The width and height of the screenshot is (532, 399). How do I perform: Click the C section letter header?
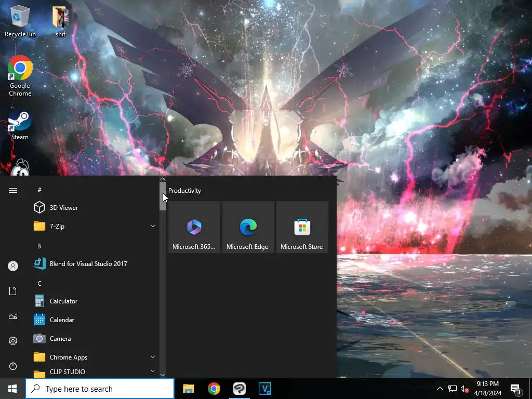point(39,283)
